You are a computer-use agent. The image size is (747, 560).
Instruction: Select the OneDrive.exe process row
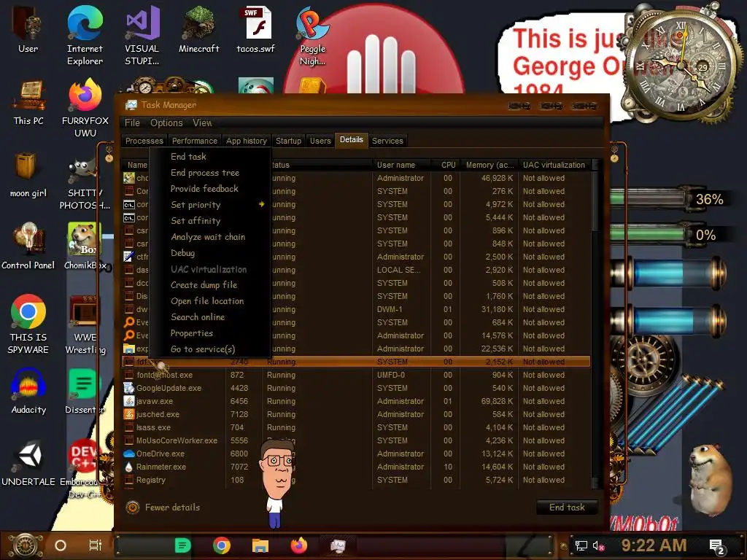pos(356,454)
